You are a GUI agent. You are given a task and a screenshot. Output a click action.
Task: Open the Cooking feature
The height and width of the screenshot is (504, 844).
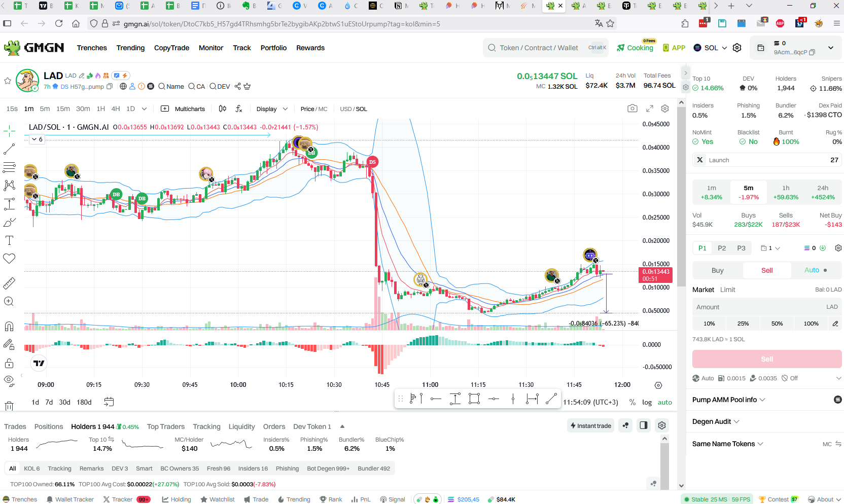(635, 48)
